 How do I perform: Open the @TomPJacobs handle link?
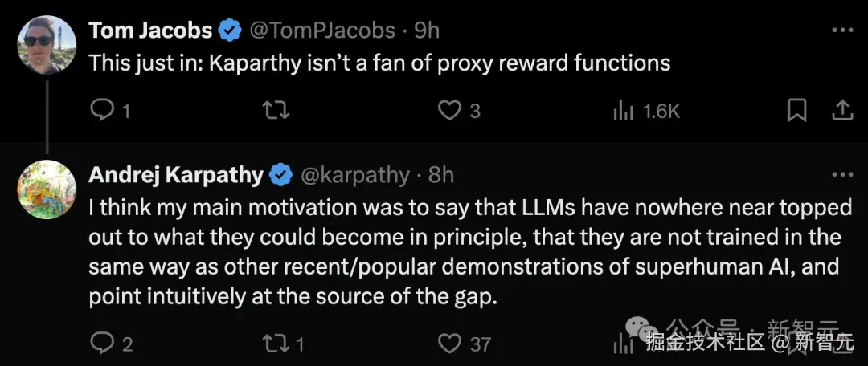coord(322,31)
